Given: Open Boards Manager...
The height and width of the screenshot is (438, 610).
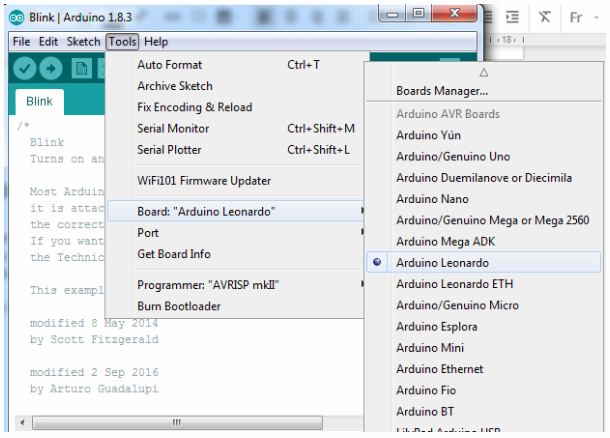Looking at the screenshot, I should click(x=484, y=91).
